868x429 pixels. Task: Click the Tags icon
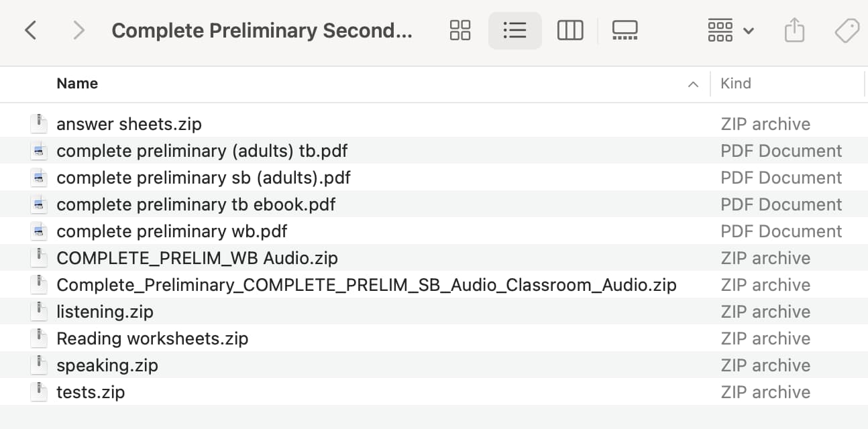pos(847,30)
